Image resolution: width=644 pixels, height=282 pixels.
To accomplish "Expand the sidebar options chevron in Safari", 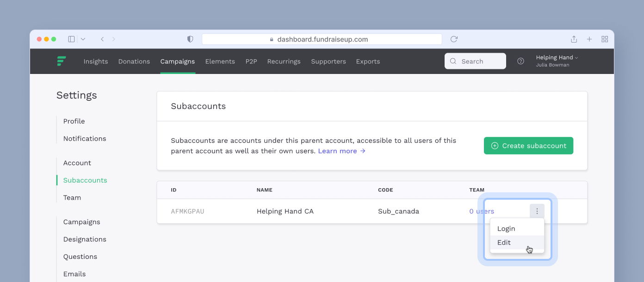I will pyautogui.click(x=83, y=39).
